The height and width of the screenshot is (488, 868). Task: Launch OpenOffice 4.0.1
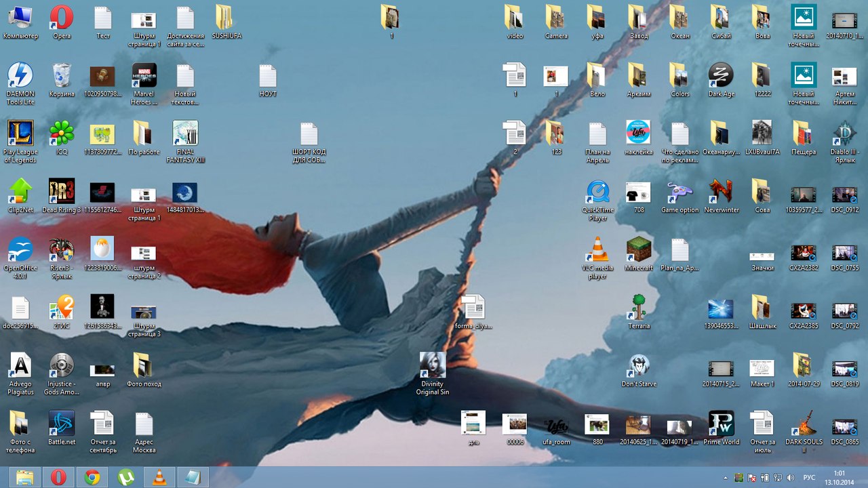(20, 258)
